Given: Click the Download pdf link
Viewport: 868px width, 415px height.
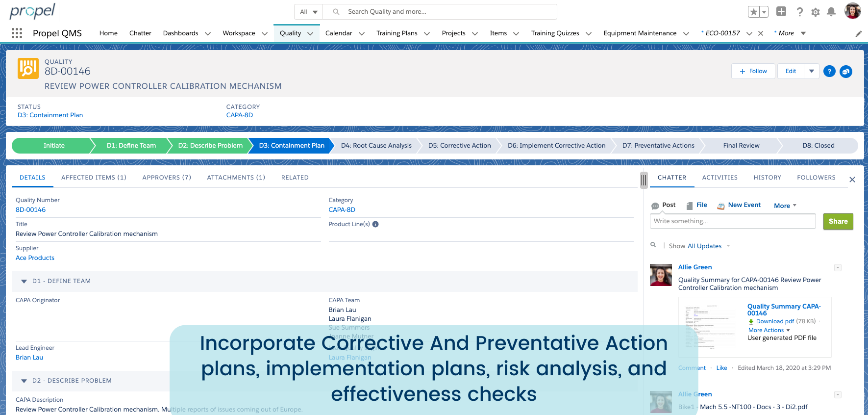Looking at the screenshot, I should 775,322.
